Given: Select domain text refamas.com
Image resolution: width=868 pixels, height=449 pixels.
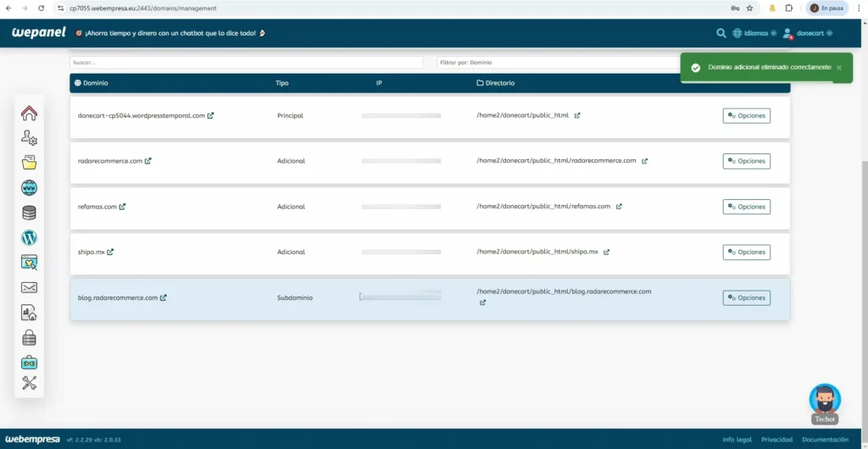Looking at the screenshot, I should pos(97,207).
